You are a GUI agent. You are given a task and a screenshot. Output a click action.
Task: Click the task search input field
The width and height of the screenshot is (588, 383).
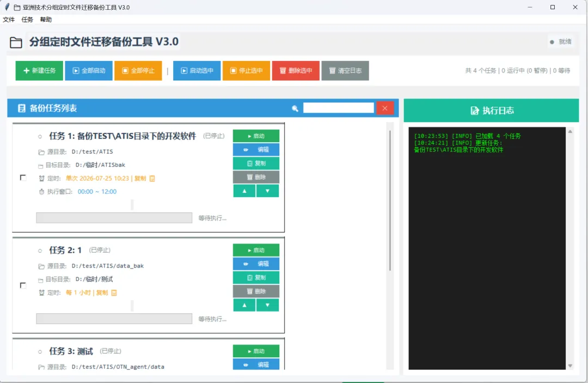point(338,108)
